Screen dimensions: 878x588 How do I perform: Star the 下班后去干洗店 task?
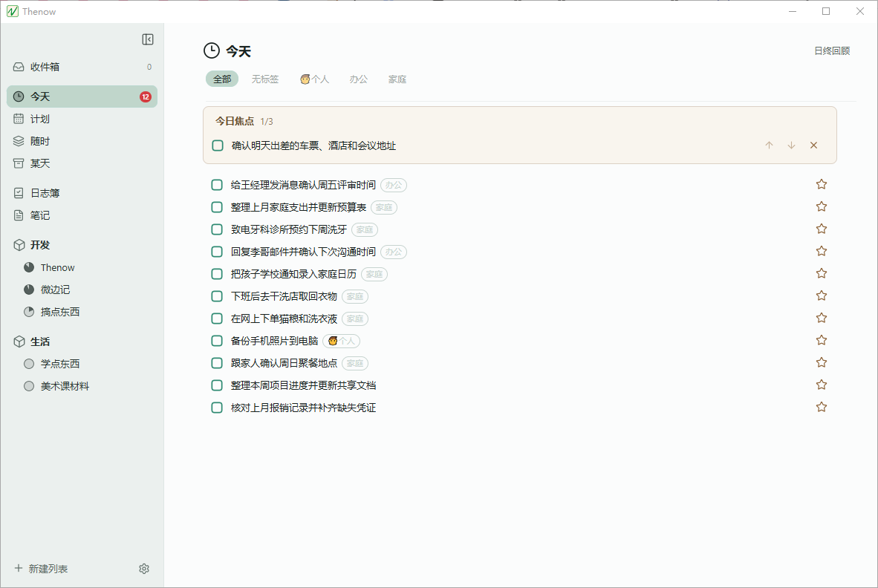822,295
